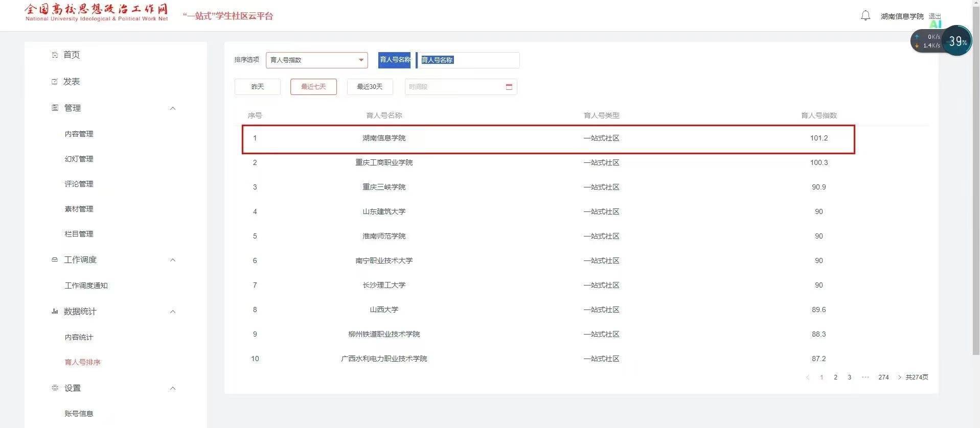Collapse the 数据统计 menu section
This screenshot has height=428, width=980.
173,311
